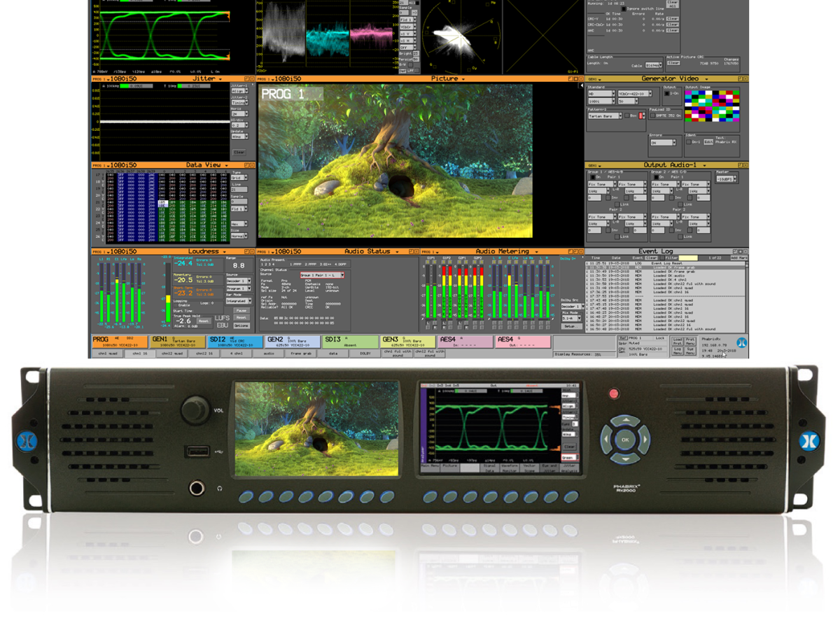Click the Phabrix logo icon in status bar
The image size is (840, 630).
pos(742,342)
